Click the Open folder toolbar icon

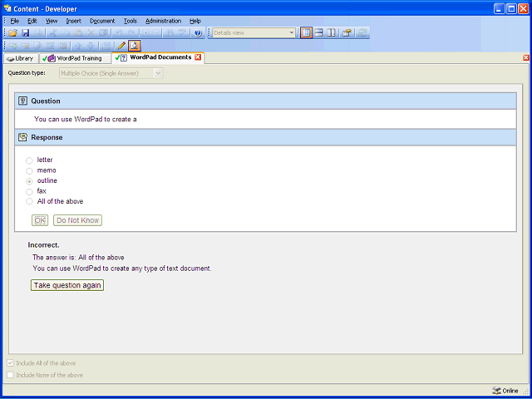(13, 33)
